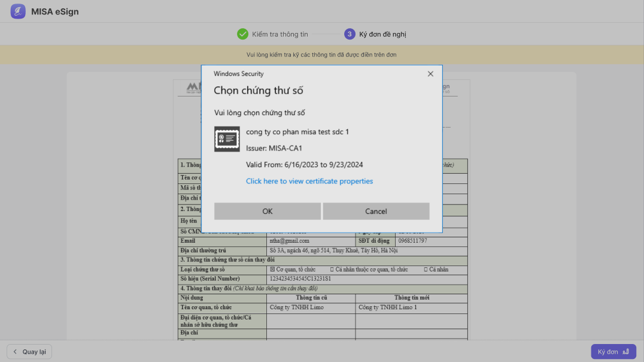Tick the 'Cá nhân' checkbox
Screen dimensions: 644x362
[426, 270]
